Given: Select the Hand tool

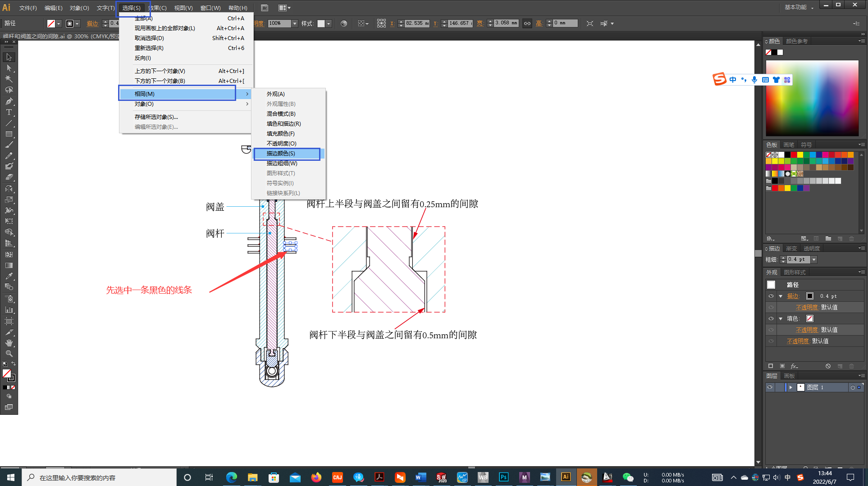Looking at the screenshot, I should point(9,343).
